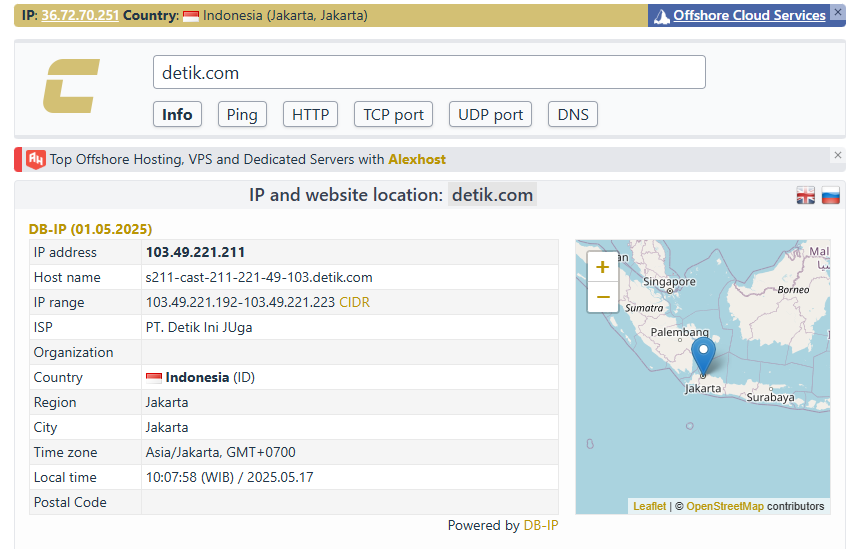Select the UDP port check

click(x=490, y=114)
